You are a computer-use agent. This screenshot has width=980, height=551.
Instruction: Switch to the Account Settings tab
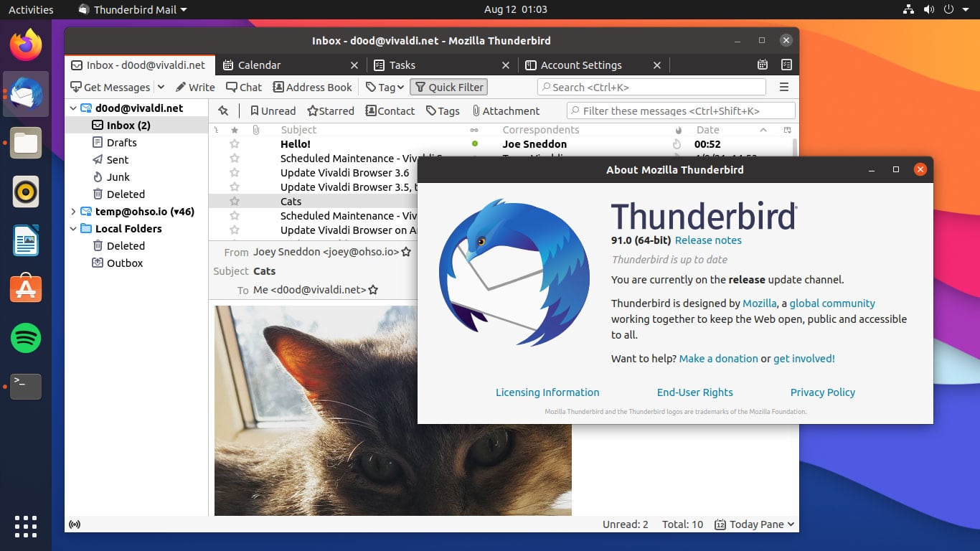click(593, 65)
